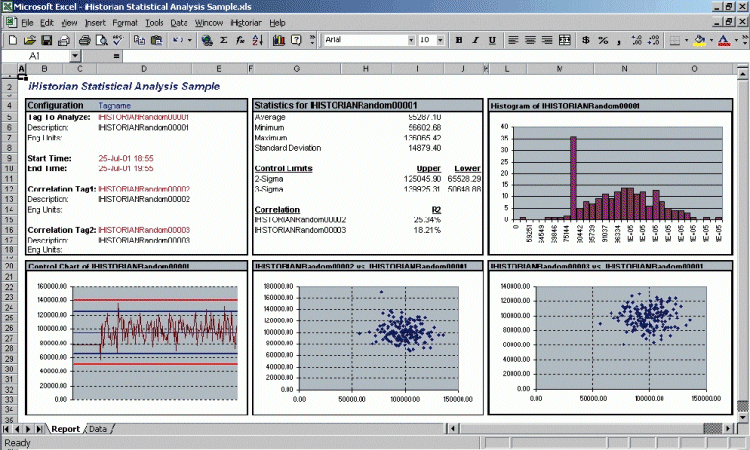Click the formula bar input area
The height and width of the screenshot is (450, 750).
[435, 56]
